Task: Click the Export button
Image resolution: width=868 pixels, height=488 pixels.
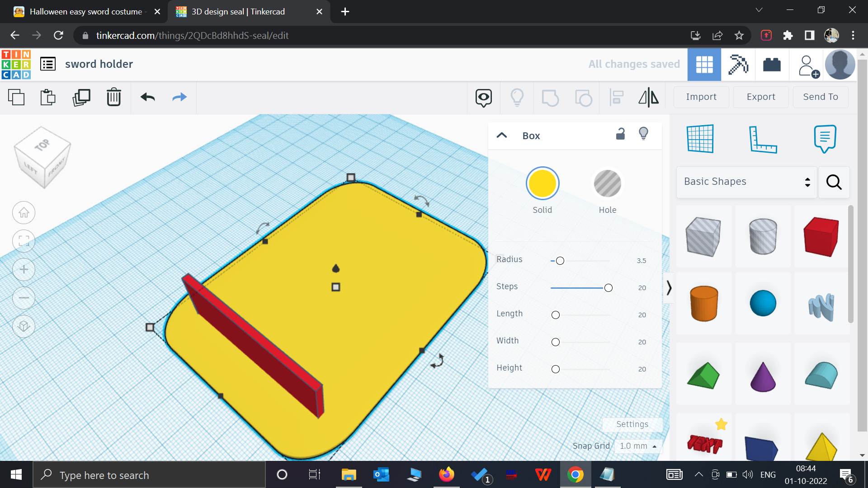Action: tap(760, 97)
